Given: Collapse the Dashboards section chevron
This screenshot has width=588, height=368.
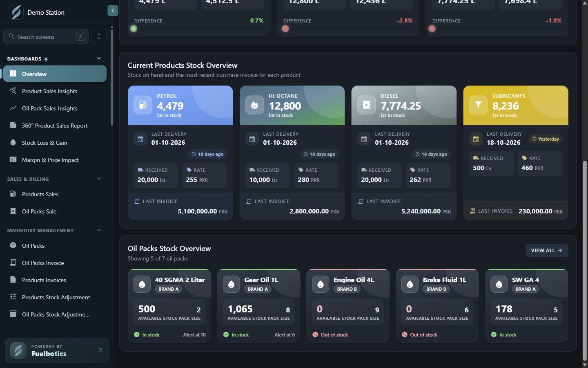Looking at the screenshot, I should [x=99, y=58].
